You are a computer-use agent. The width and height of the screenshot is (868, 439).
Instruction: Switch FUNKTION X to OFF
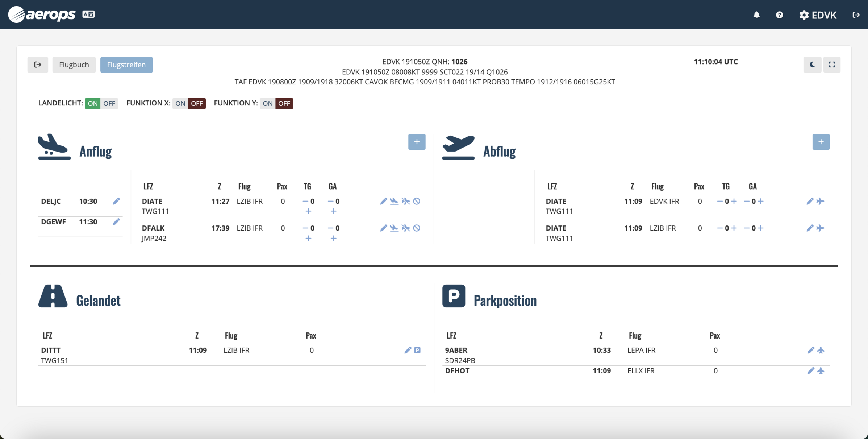click(x=197, y=103)
